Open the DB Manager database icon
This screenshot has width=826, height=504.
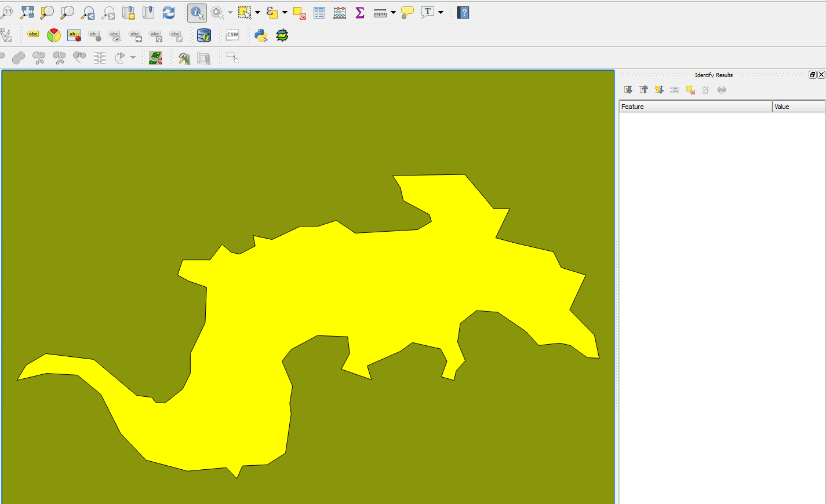pyautogui.click(x=204, y=35)
